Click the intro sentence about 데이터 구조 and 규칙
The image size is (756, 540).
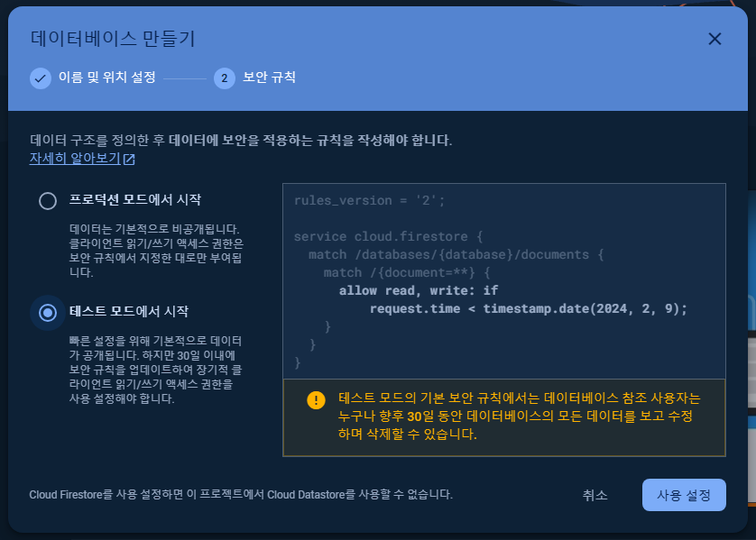pos(241,140)
